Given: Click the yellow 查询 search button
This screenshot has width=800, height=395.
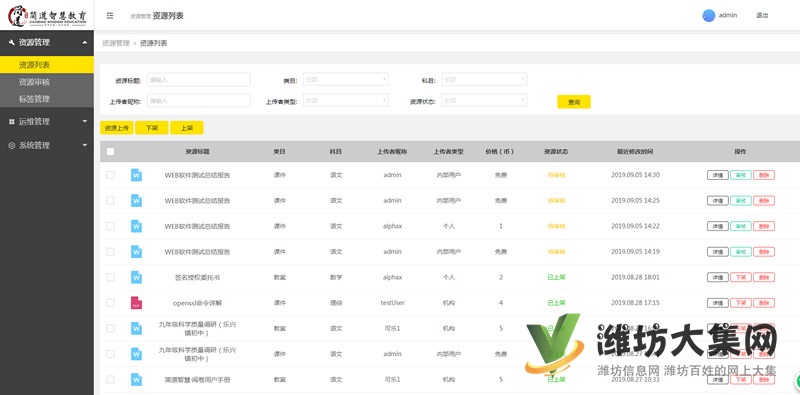Looking at the screenshot, I should tap(573, 102).
